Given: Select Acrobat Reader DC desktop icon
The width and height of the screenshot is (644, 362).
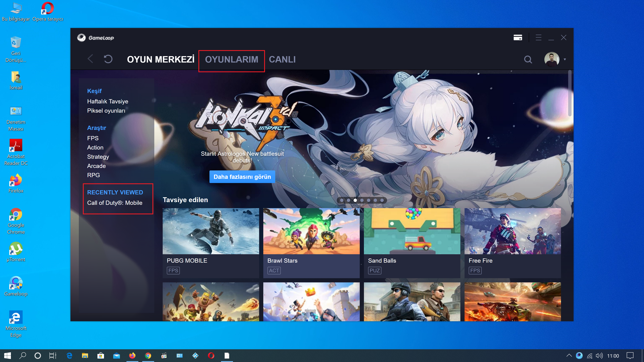Looking at the screenshot, I should point(16,152).
